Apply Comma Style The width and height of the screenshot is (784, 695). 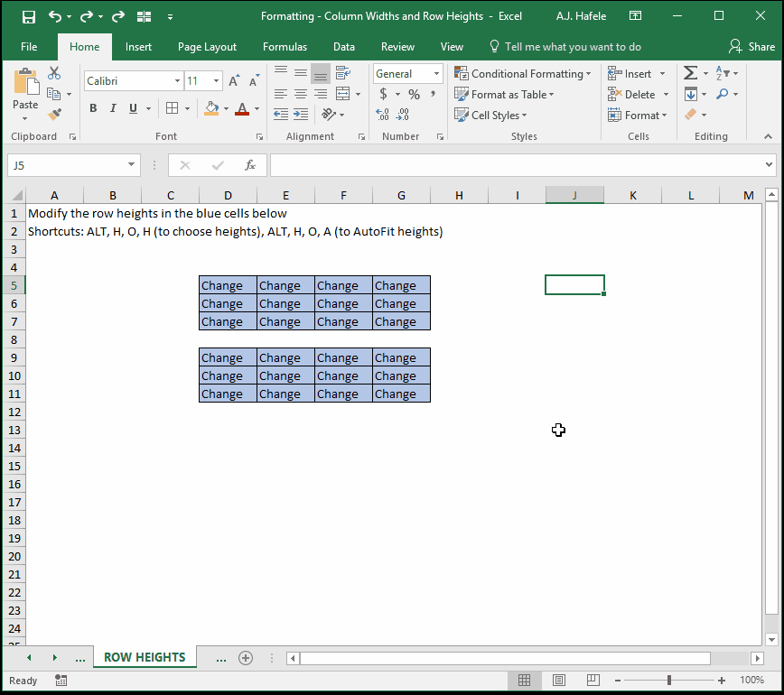433,94
